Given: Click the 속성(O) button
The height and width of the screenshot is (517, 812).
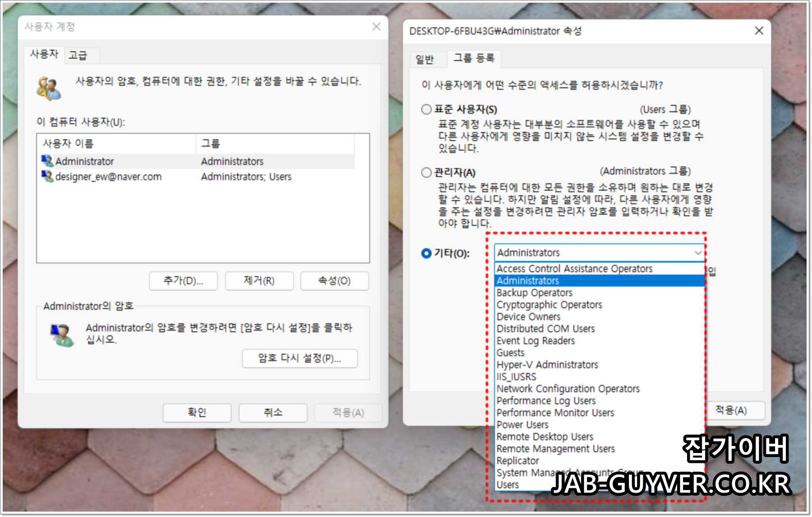Looking at the screenshot, I should pyautogui.click(x=334, y=280).
